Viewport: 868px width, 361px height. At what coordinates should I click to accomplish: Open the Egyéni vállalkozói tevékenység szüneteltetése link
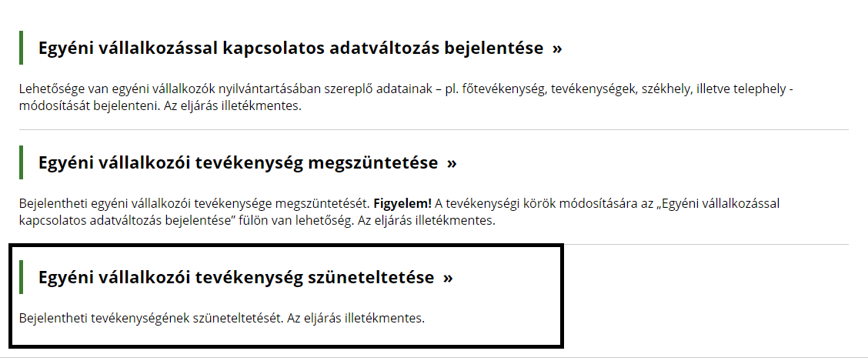point(236,277)
